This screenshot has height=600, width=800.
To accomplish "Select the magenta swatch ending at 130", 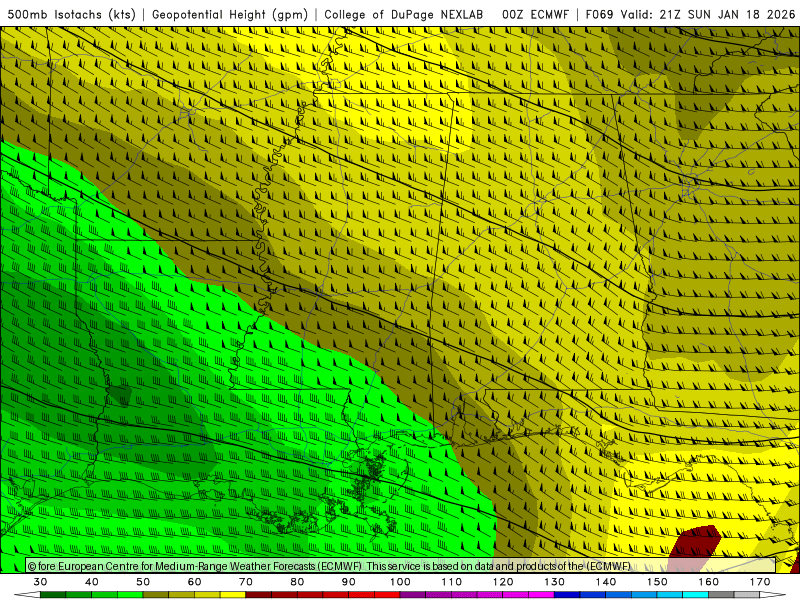I will (541, 595).
